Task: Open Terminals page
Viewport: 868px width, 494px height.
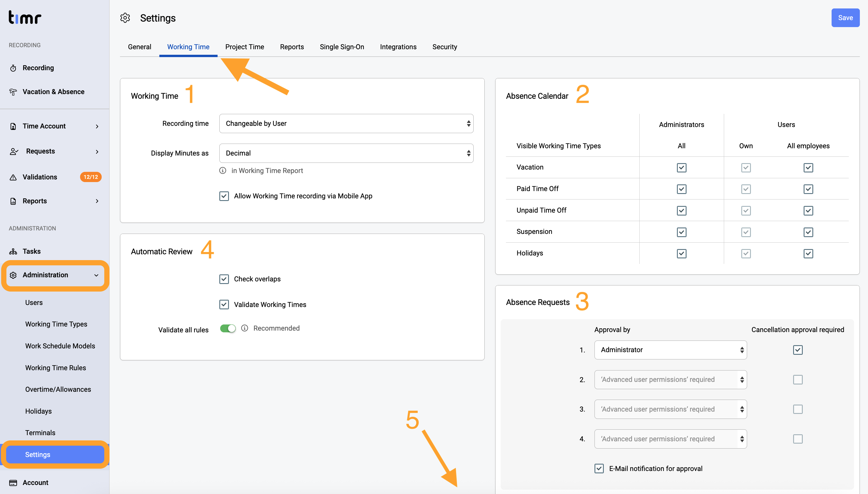Action: pyautogui.click(x=40, y=433)
